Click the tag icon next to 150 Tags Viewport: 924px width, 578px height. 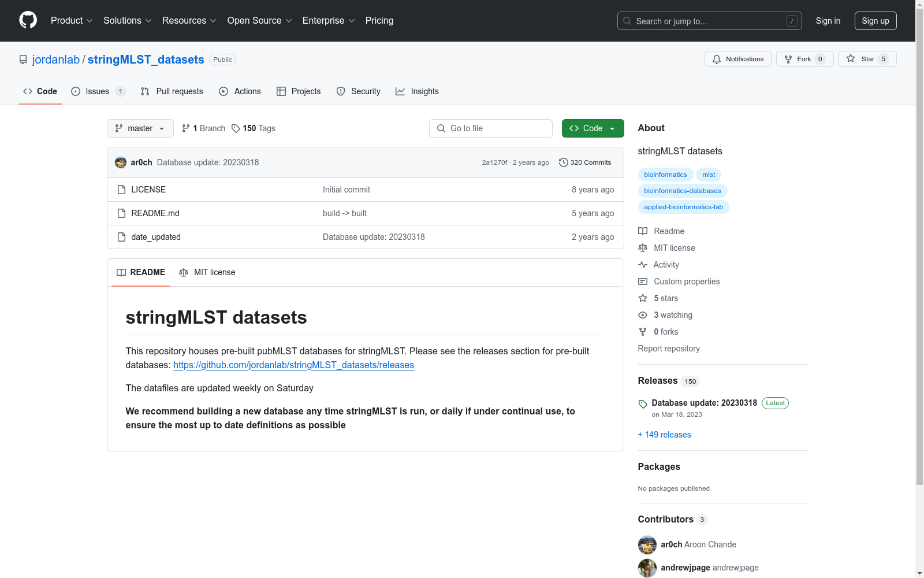pyautogui.click(x=236, y=128)
